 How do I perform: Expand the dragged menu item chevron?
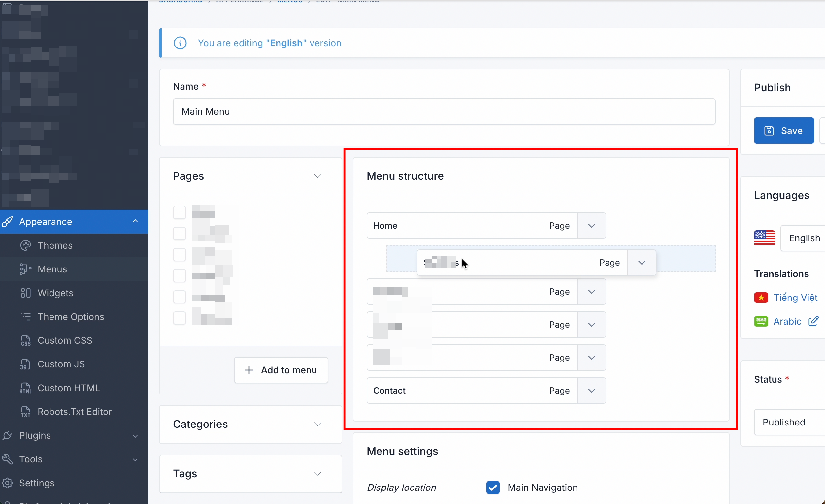[x=642, y=262]
